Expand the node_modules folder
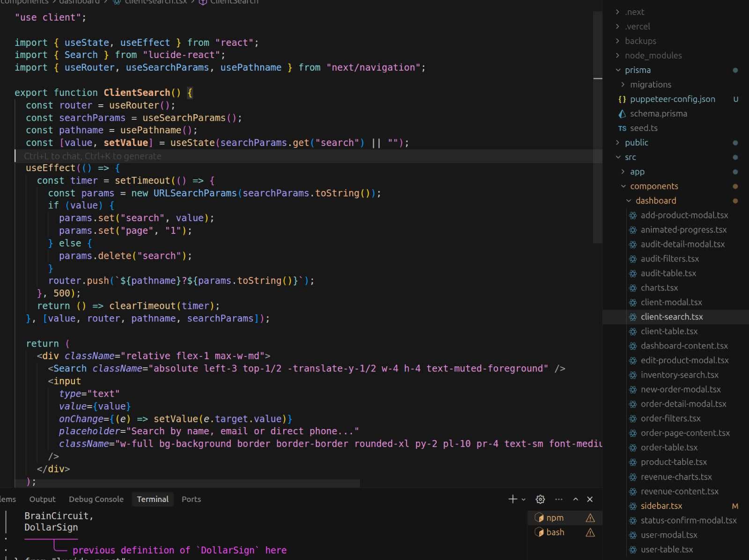Image resolution: width=749 pixels, height=560 pixels. (653, 55)
